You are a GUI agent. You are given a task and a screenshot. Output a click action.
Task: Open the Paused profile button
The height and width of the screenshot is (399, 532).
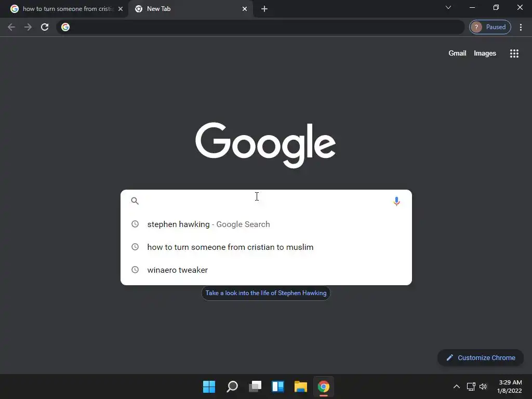(490, 27)
